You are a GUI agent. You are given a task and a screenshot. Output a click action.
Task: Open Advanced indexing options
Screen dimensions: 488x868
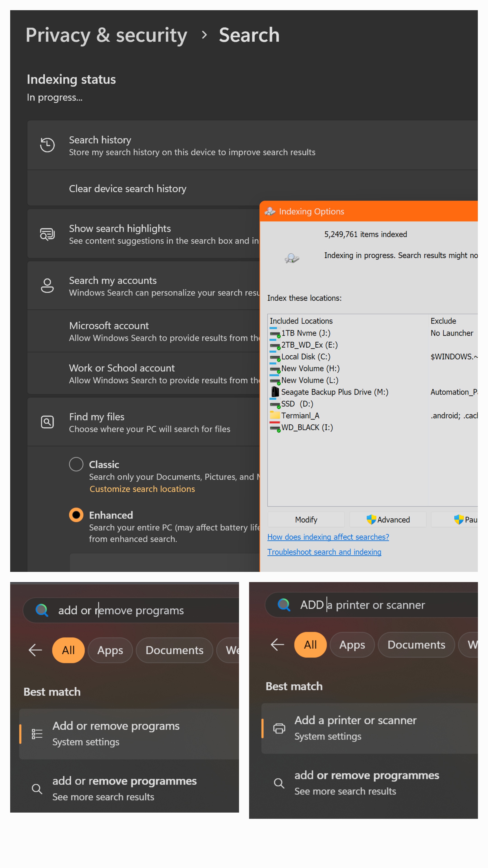[x=388, y=520]
